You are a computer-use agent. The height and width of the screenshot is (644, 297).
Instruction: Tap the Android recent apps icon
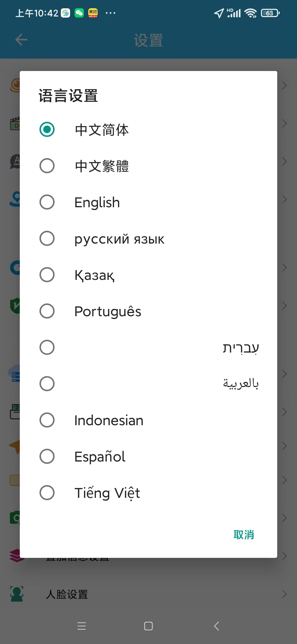[x=82, y=626]
